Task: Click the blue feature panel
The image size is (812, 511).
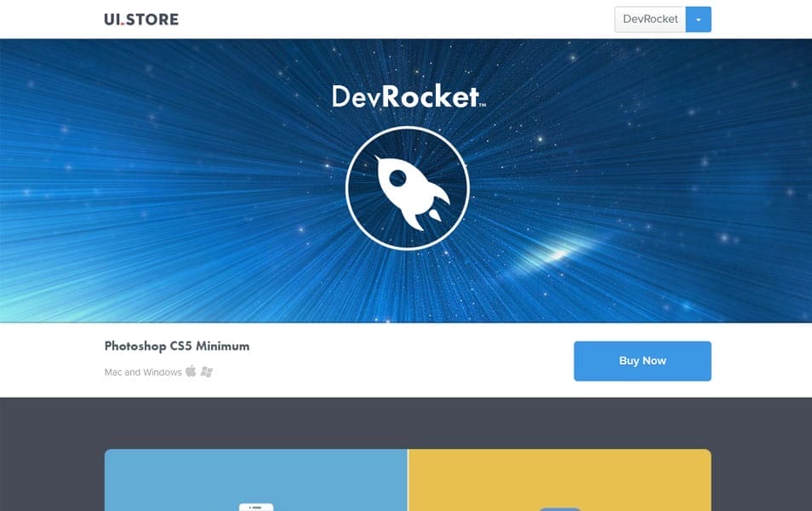Action: [256, 479]
